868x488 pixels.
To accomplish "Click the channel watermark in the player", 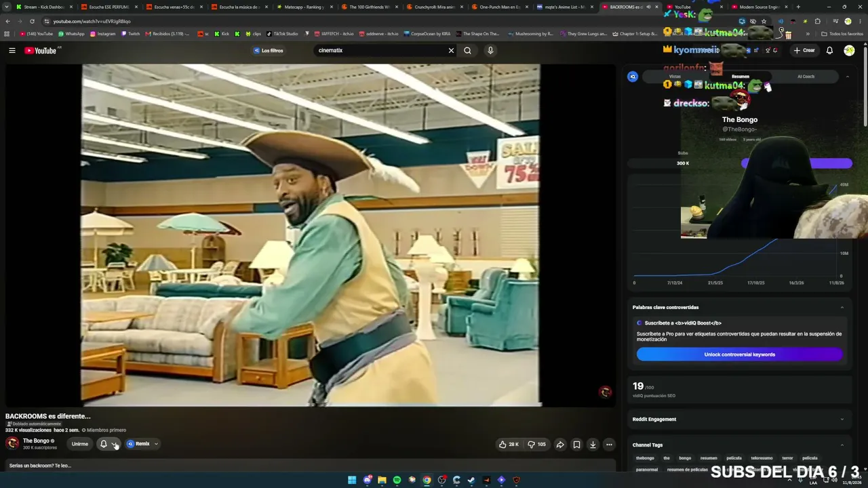I will point(605,392).
